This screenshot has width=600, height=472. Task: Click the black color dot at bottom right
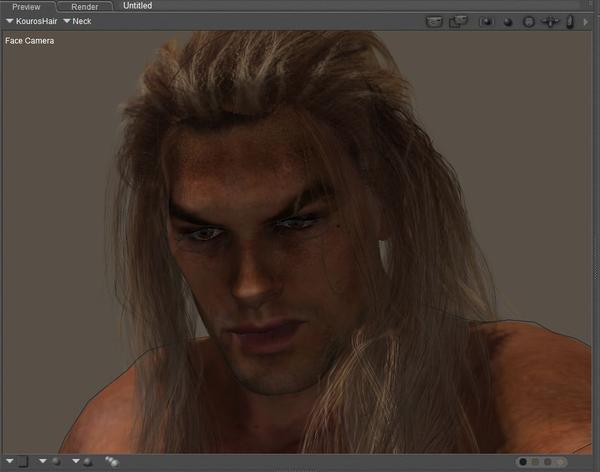click(523, 462)
